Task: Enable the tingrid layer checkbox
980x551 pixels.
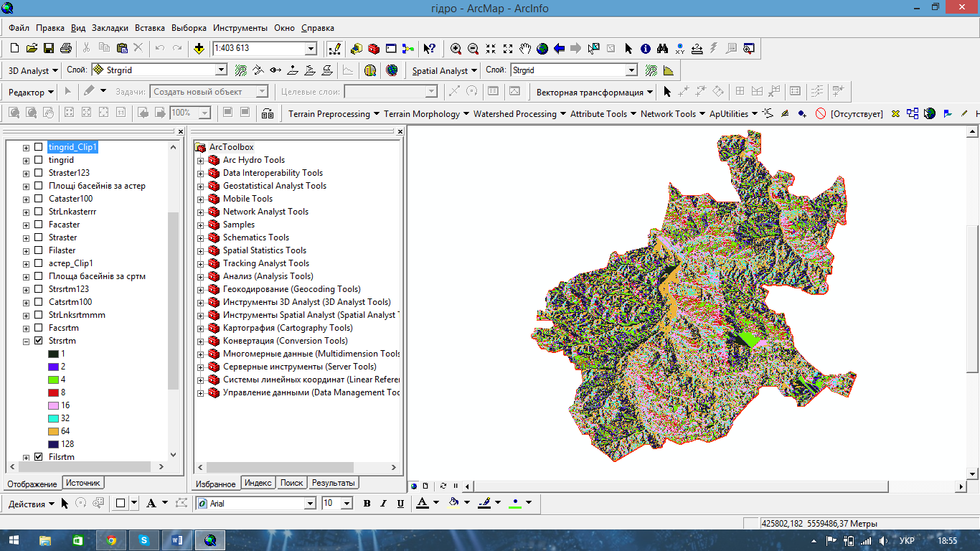Action: pyautogui.click(x=39, y=160)
